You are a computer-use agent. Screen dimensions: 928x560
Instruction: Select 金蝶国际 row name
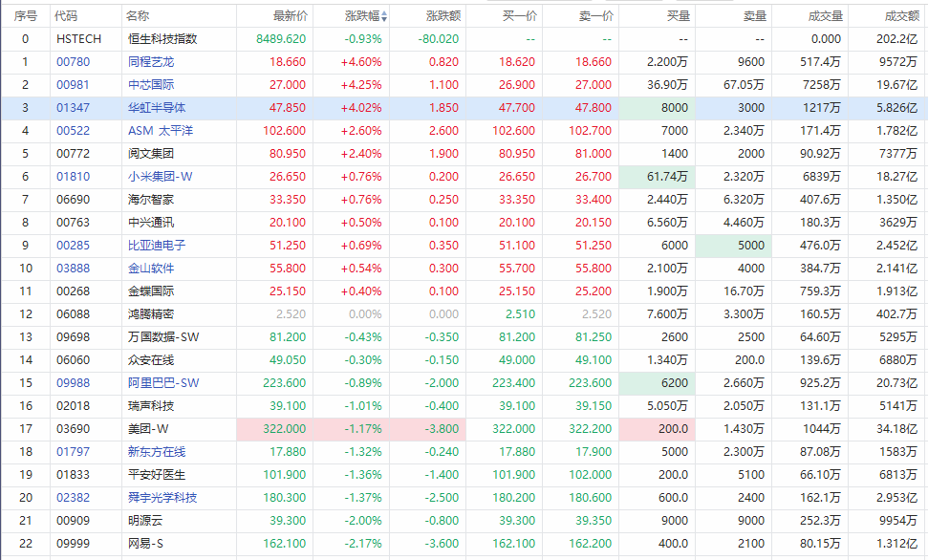click(x=151, y=291)
